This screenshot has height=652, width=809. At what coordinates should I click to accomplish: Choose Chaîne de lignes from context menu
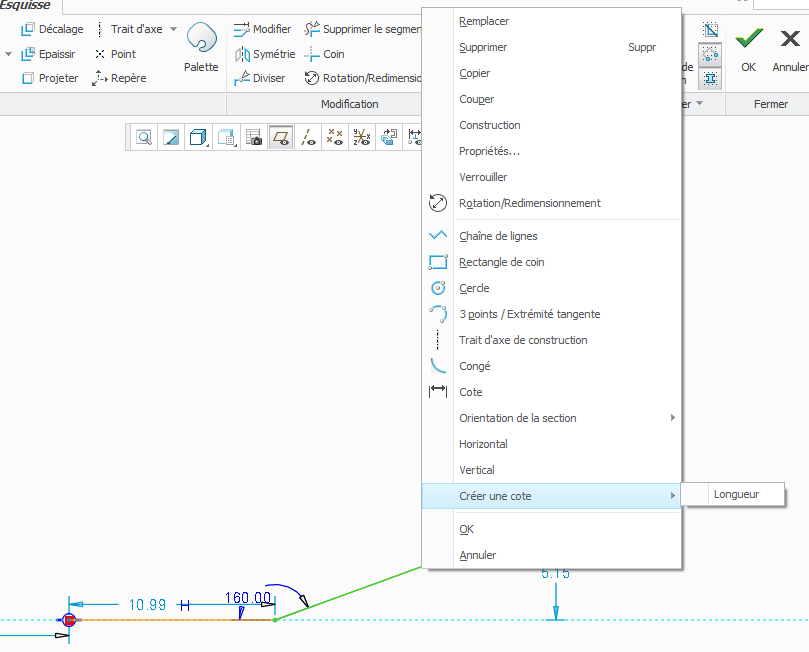(552, 236)
